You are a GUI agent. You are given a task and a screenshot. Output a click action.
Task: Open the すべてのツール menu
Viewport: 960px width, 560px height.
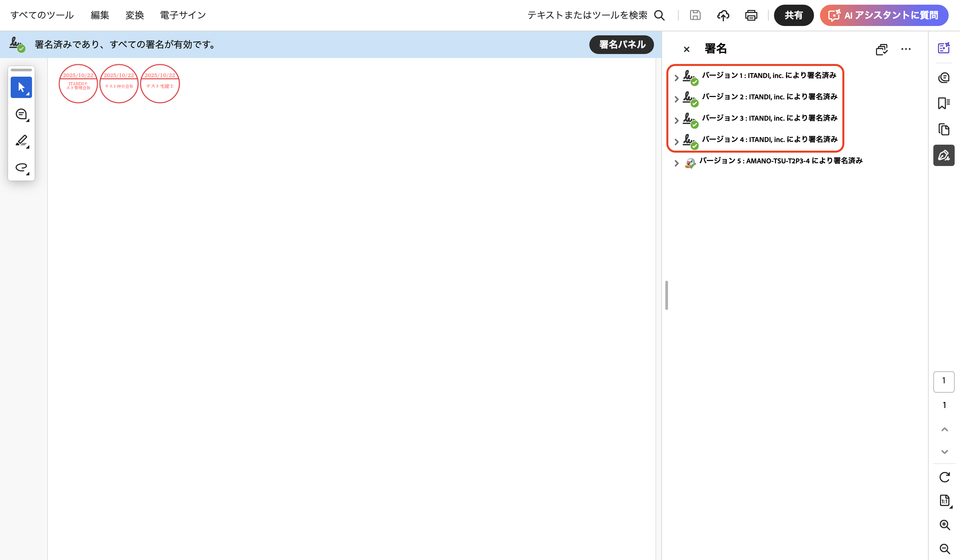[x=42, y=15]
